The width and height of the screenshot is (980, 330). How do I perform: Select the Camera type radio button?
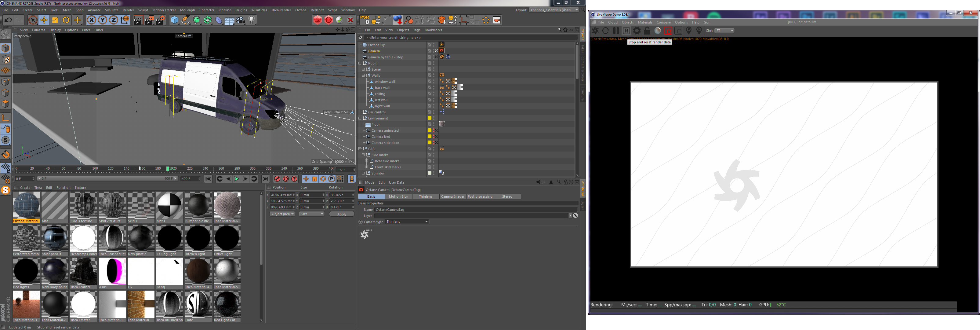[x=361, y=222]
